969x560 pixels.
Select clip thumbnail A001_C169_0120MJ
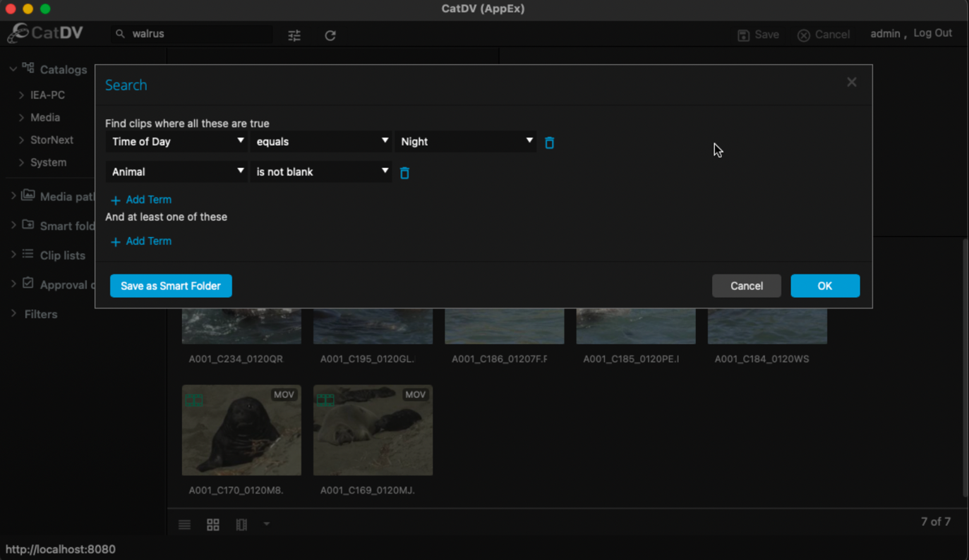(x=373, y=430)
